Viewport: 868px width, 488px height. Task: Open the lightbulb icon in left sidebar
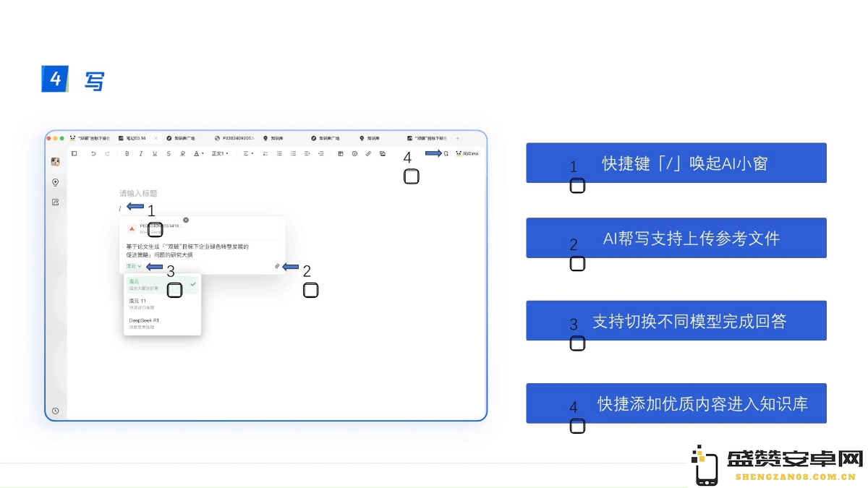[55, 182]
